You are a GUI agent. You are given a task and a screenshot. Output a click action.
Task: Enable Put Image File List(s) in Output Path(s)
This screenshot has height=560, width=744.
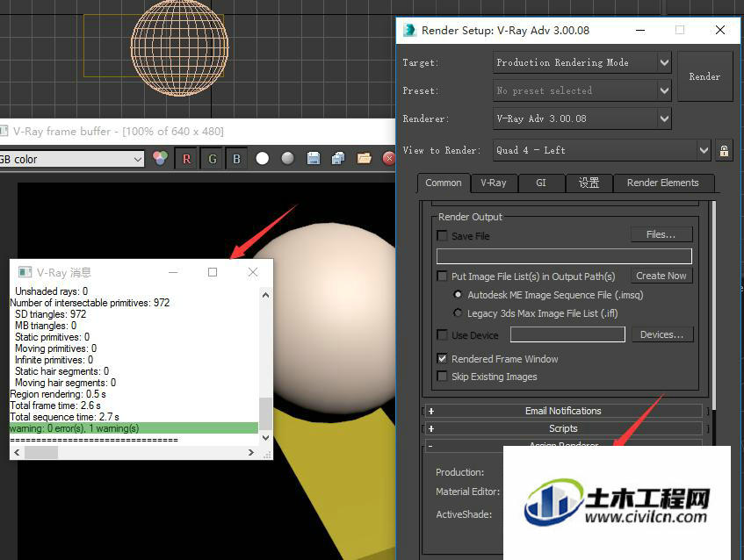click(442, 276)
